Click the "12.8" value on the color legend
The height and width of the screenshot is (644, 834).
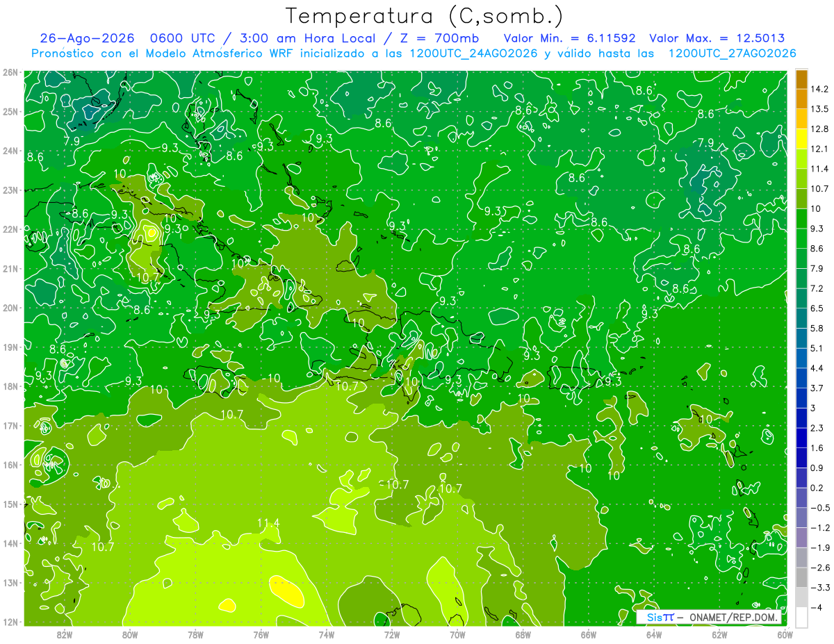(820, 129)
